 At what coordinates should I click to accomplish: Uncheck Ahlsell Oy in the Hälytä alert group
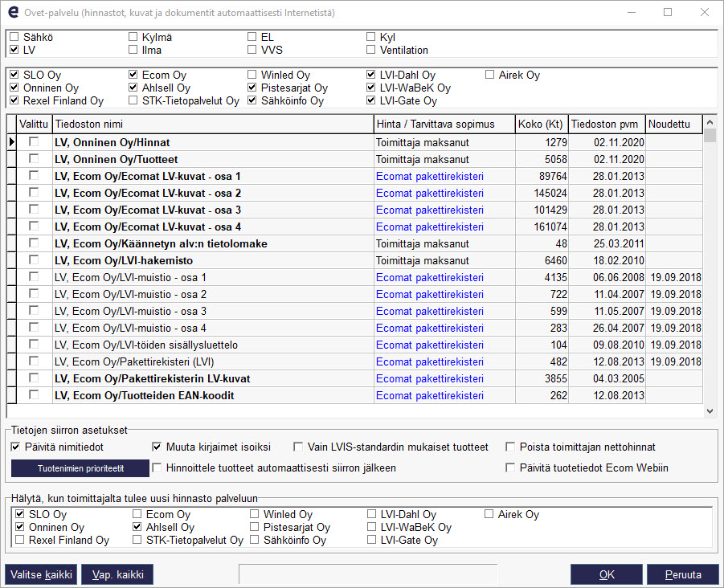point(137,527)
